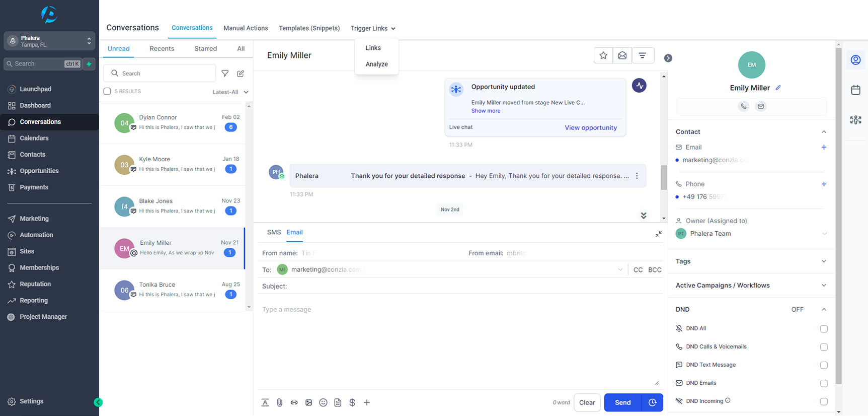Screen dimensions: 868x416
Task: Click the plus icon in composer toolbar
Action: point(367,402)
